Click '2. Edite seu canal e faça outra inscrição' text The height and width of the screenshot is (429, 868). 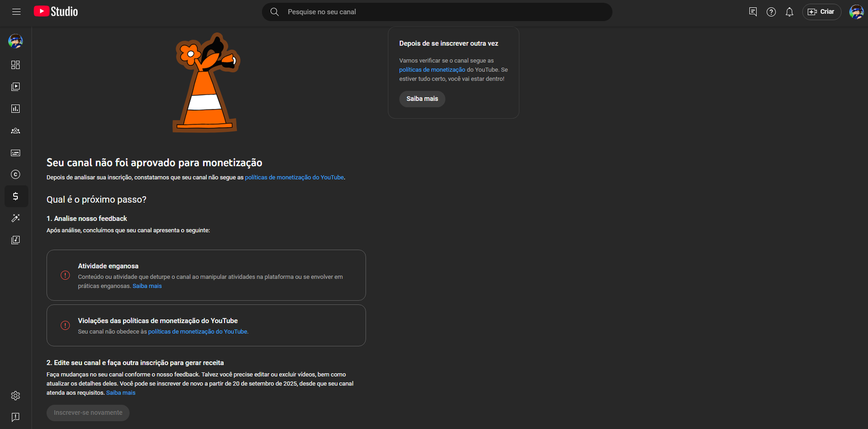pos(135,363)
